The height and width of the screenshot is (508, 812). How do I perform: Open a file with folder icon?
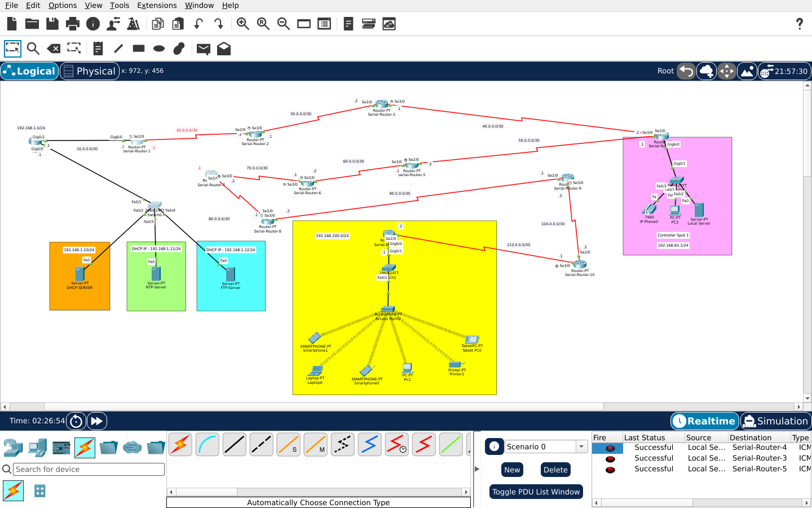click(32, 24)
